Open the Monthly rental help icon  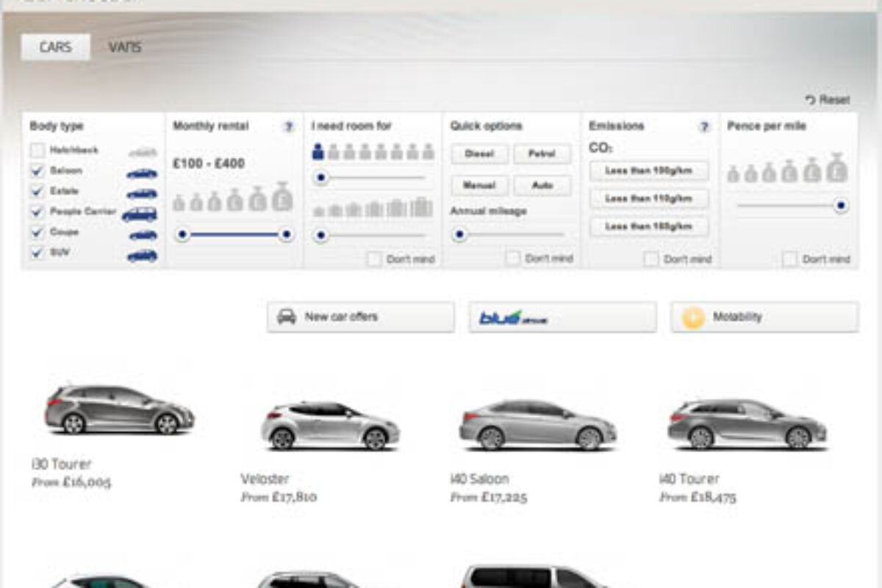(288, 127)
